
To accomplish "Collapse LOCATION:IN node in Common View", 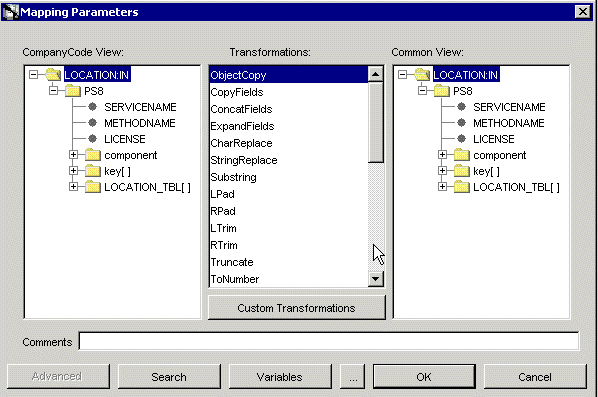I will pos(403,74).
